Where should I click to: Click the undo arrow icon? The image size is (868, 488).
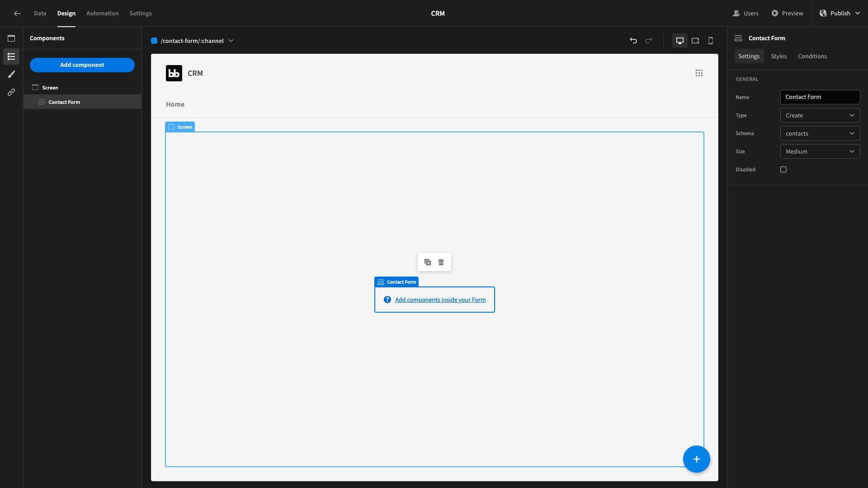[x=633, y=41]
